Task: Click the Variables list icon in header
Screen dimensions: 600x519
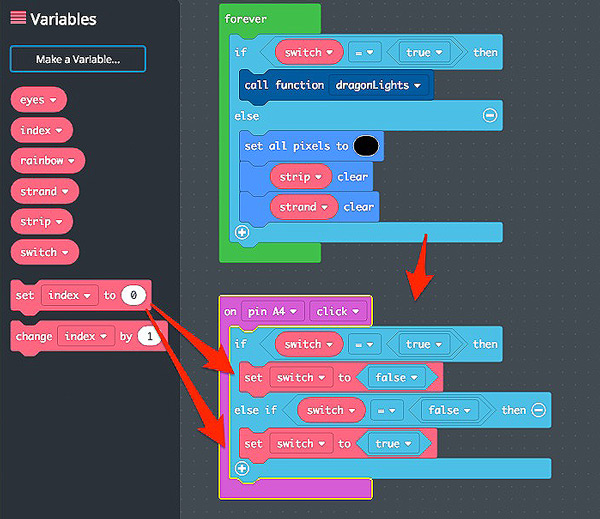Action: (18, 18)
